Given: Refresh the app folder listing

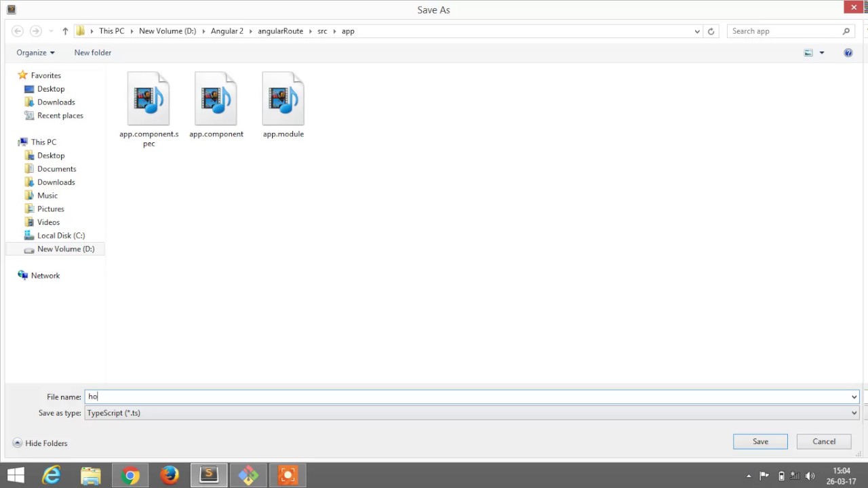Looking at the screenshot, I should coord(711,31).
